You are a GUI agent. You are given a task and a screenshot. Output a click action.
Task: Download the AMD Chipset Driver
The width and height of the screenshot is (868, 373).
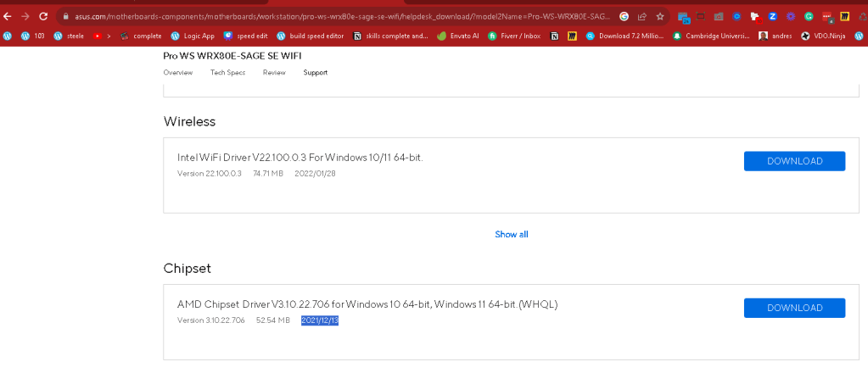(794, 308)
